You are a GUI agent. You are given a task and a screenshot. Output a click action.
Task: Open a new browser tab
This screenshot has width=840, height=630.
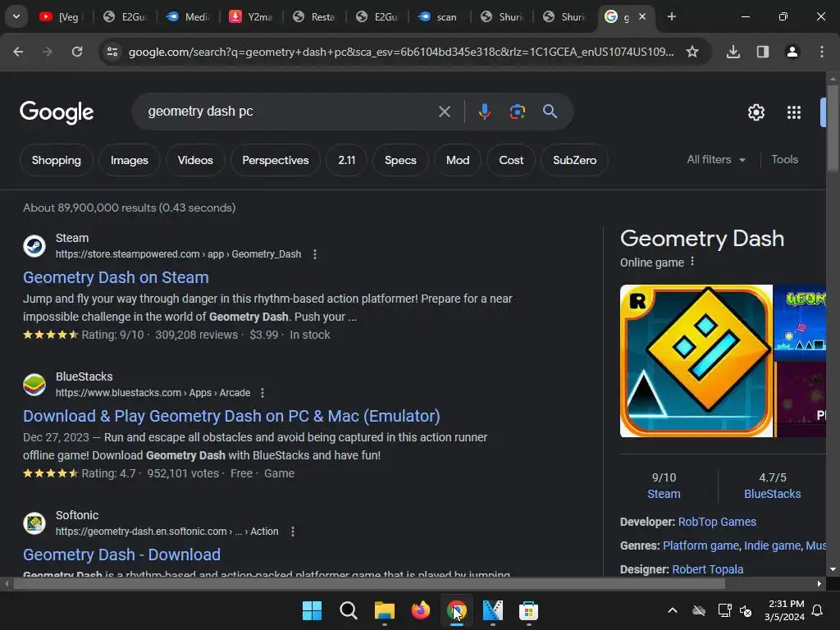click(671, 16)
